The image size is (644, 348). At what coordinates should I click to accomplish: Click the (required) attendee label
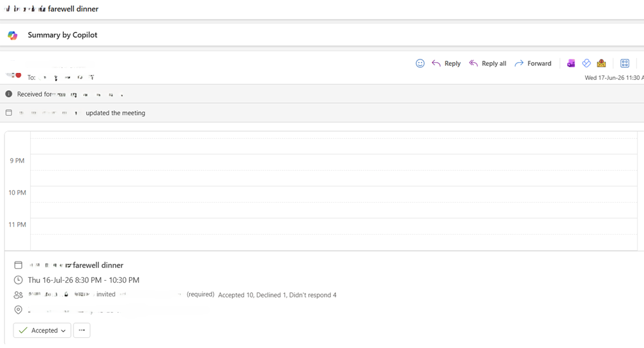tap(201, 294)
